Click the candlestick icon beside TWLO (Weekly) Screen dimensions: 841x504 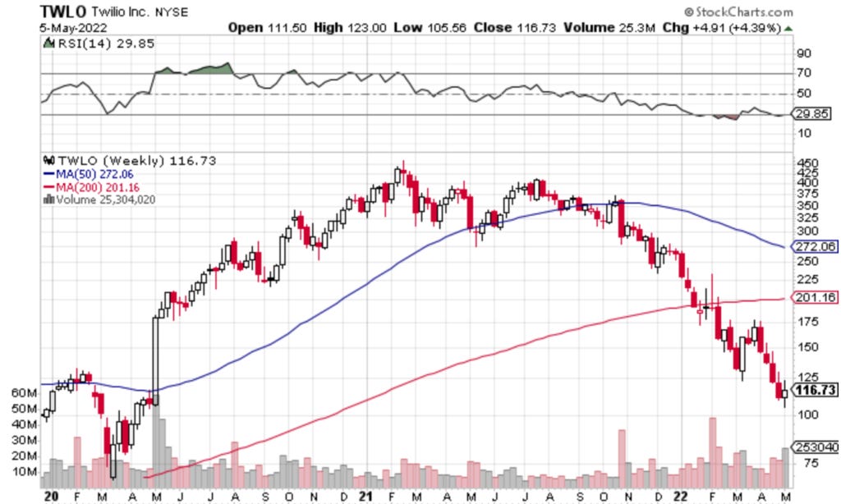(x=49, y=160)
